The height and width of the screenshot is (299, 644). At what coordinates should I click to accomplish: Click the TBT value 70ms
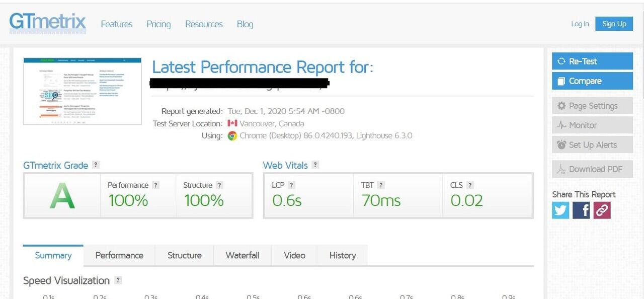point(381,200)
